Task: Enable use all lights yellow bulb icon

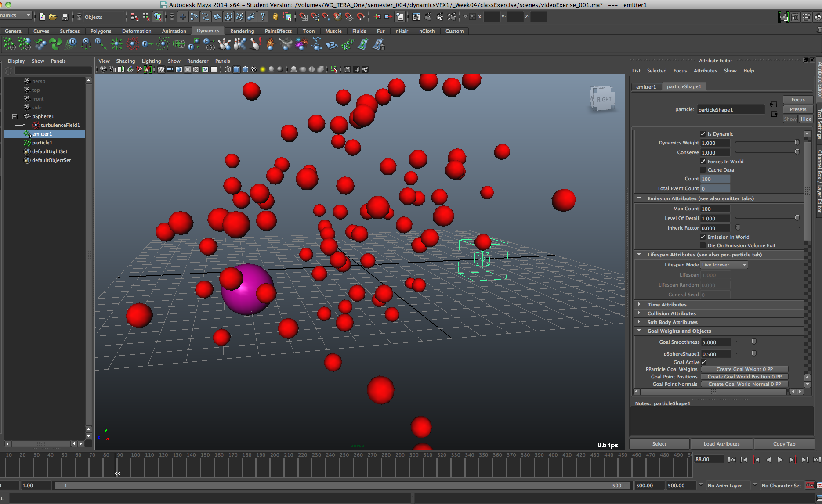Action: pyautogui.click(x=263, y=69)
